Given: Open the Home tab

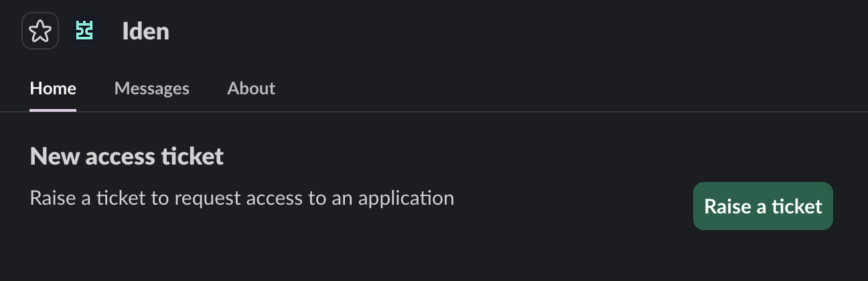Looking at the screenshot, I should click(x=53, y=88).
